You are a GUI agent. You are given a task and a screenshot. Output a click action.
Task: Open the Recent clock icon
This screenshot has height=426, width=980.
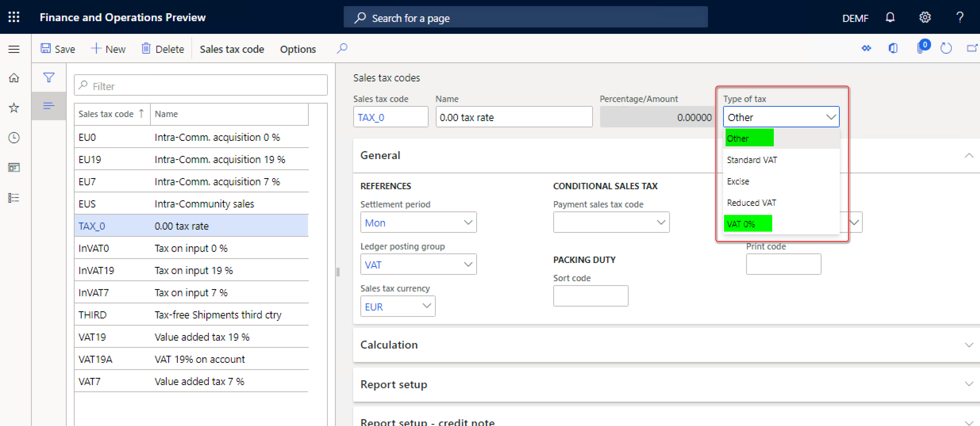coord(14,138)
